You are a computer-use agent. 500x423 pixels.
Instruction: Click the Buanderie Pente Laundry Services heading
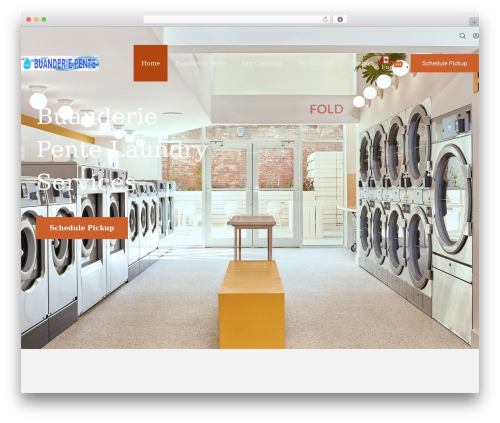coord(122,149)
